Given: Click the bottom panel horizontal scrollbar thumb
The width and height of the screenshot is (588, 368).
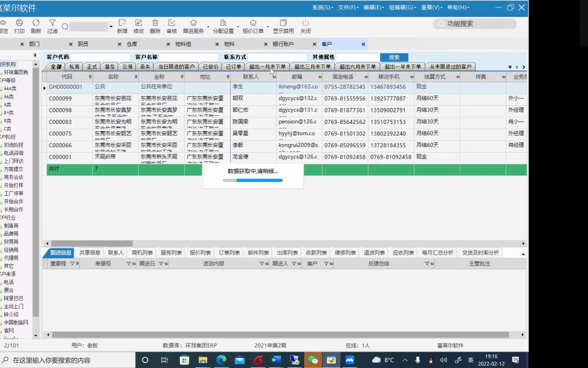Looking at the screenshot, I should coord(280,335).
